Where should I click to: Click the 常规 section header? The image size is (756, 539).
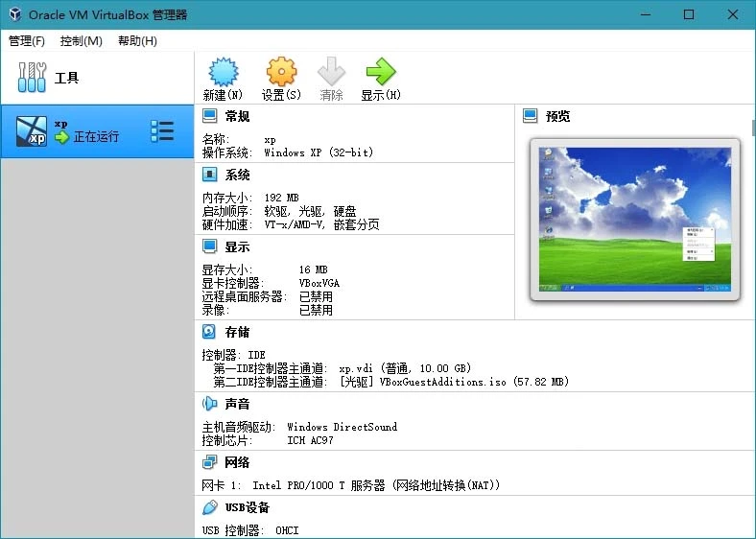[x=237, y=116]
